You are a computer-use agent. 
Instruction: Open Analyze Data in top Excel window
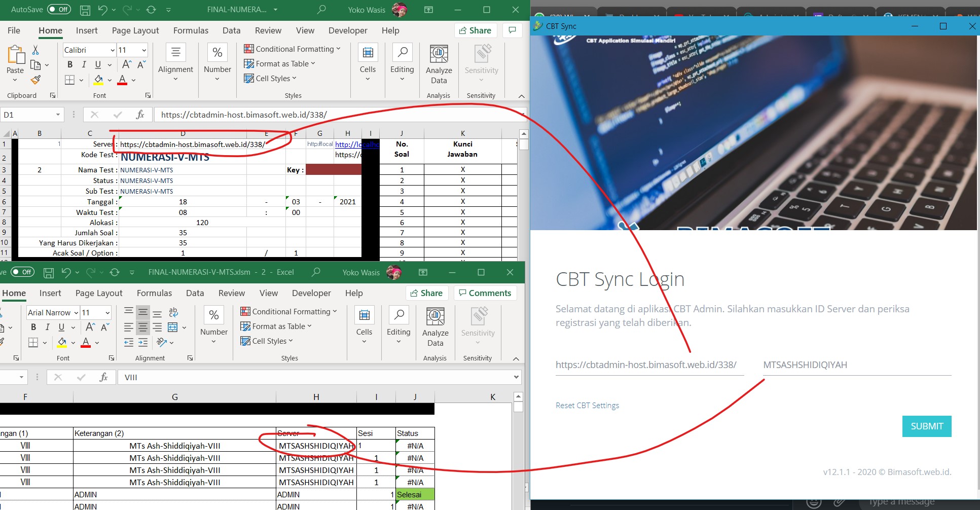pyautogui.click(x=439, y=64)
